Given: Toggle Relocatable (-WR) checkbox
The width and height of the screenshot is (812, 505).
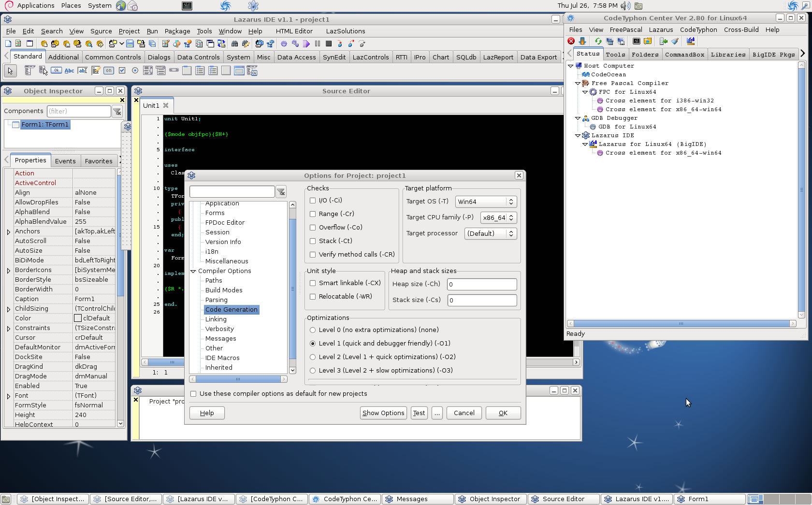Looking at the screenshot, I should tap(313, 297).
